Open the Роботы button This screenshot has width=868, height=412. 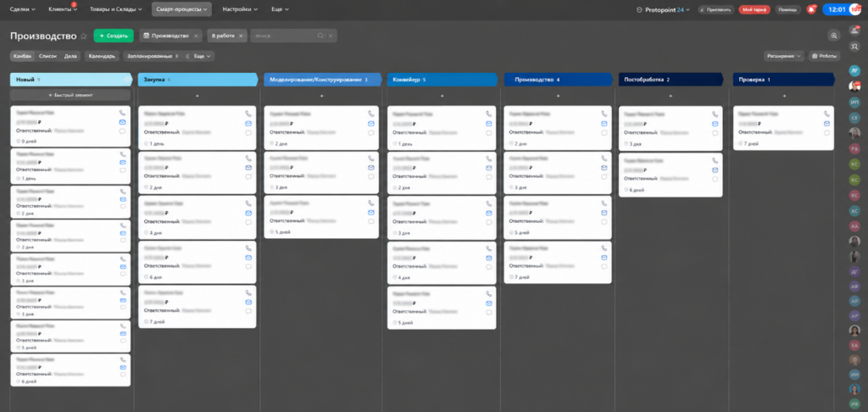tap(824, 56)
